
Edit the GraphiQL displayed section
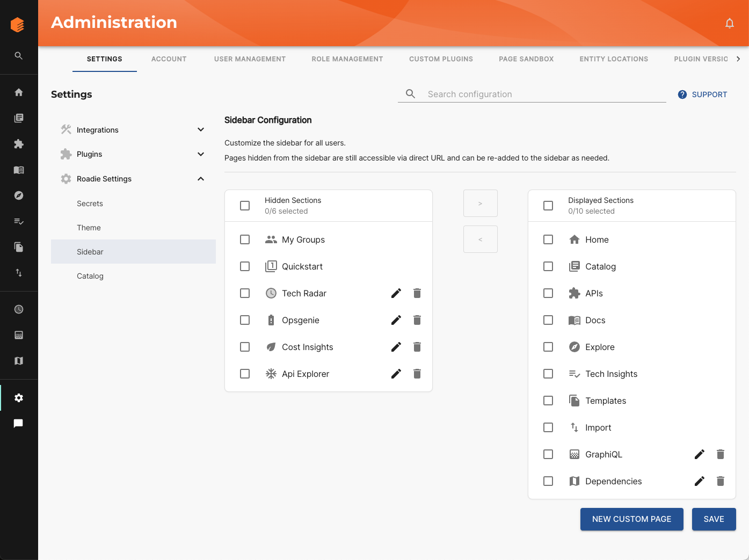700,454
